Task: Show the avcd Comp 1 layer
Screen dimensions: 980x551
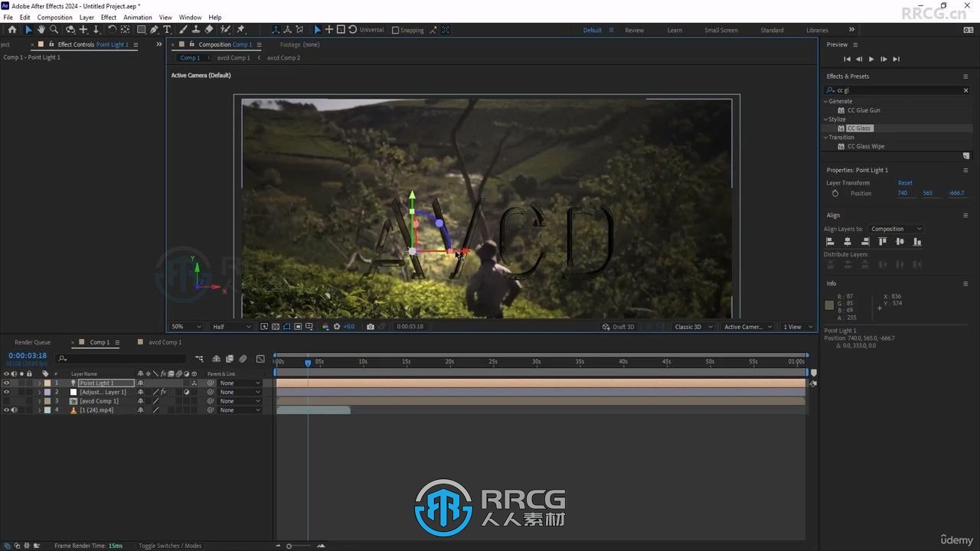Action: [6, 401]
